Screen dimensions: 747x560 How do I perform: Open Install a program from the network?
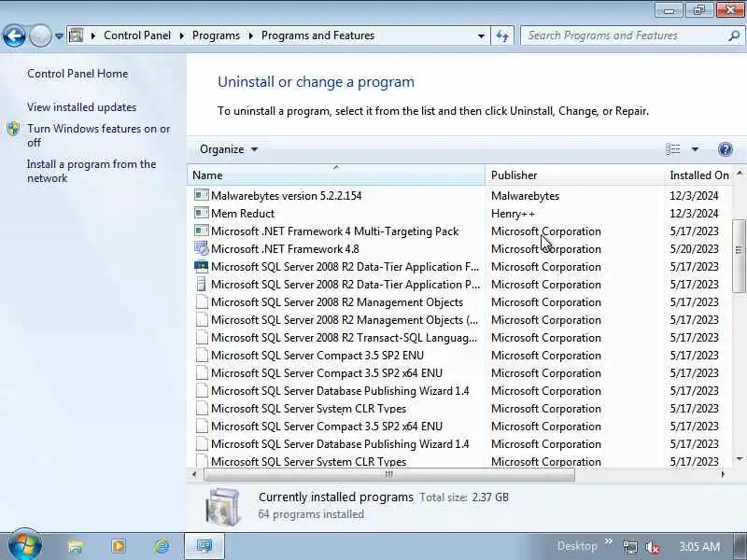point(92,172)
